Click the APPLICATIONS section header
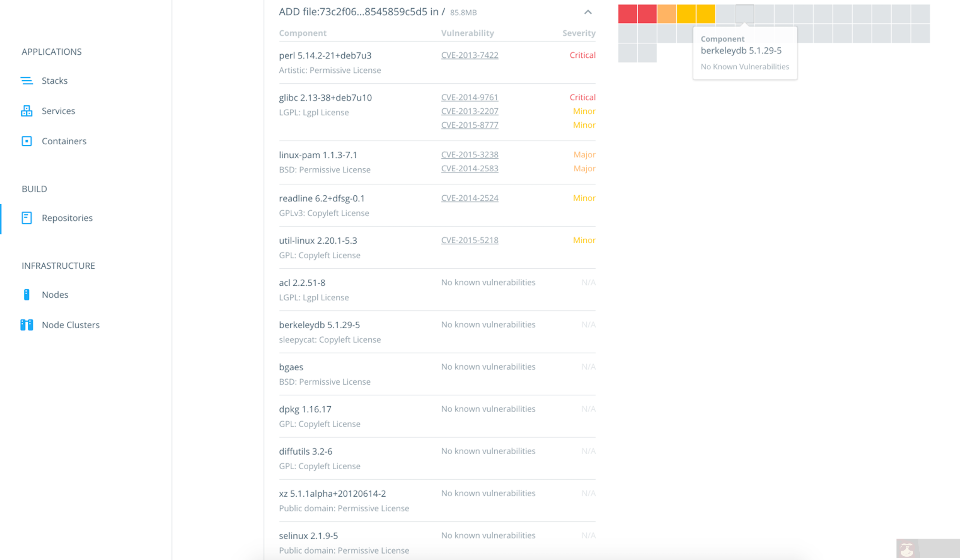This screenshot has width=964, height=560. point(52,52)
